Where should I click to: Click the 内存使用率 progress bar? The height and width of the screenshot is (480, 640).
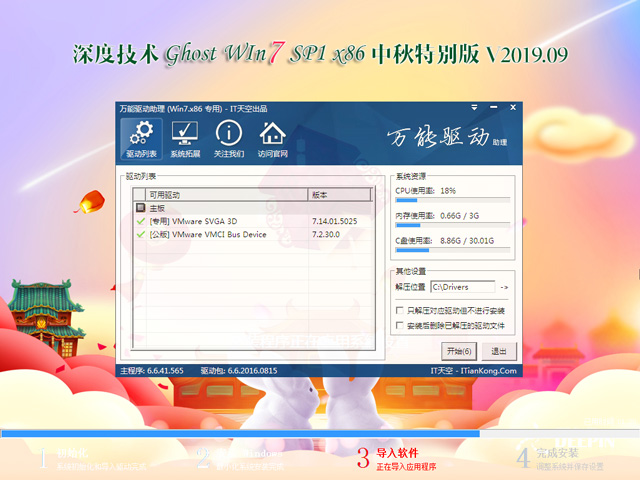click(x=453, y=225)
